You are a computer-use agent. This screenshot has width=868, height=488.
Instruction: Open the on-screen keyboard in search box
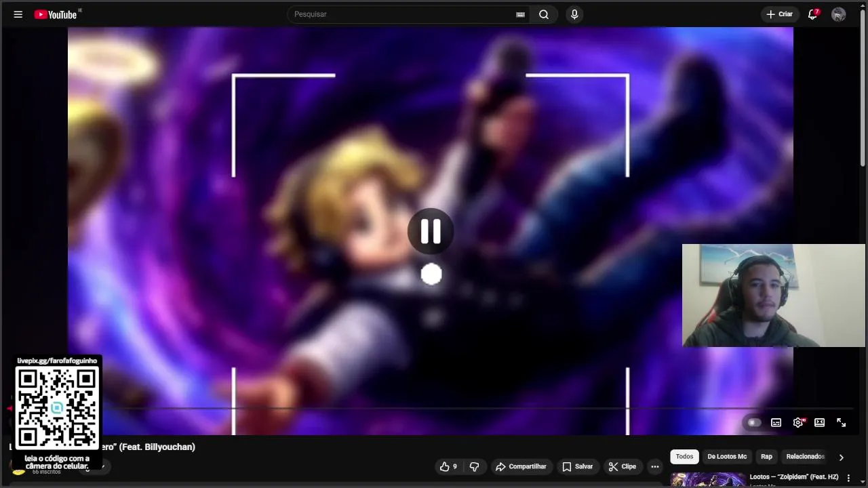pos(520,14)
